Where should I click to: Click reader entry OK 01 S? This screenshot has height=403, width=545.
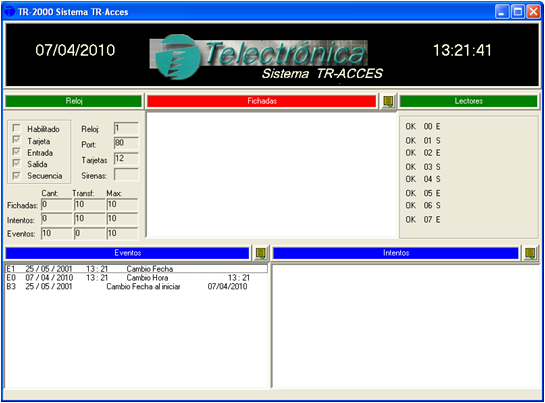(423, 140)
